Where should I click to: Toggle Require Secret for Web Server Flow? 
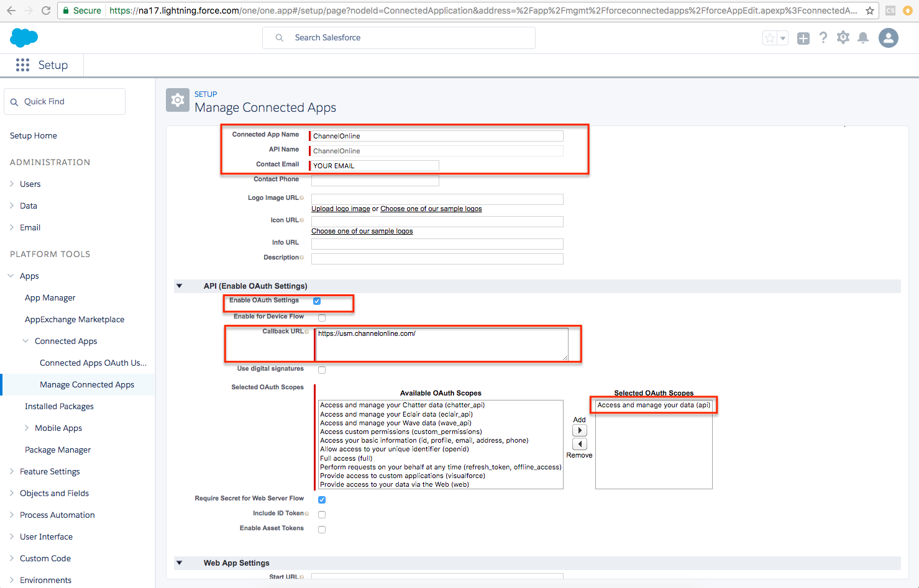[322, 500]
